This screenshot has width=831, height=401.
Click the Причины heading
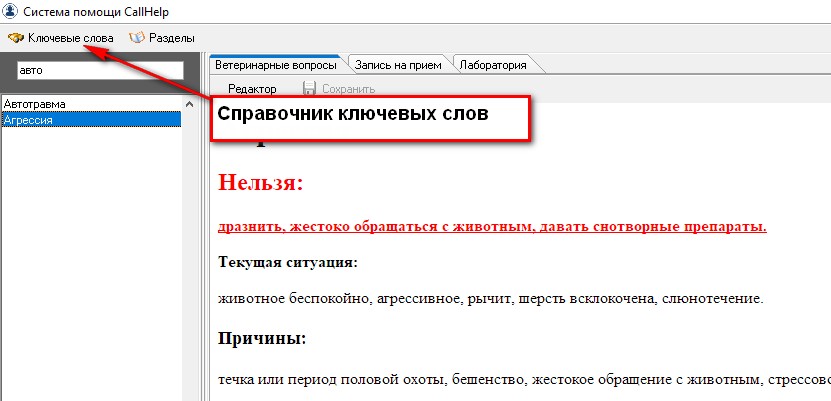[x=262, y=338]
